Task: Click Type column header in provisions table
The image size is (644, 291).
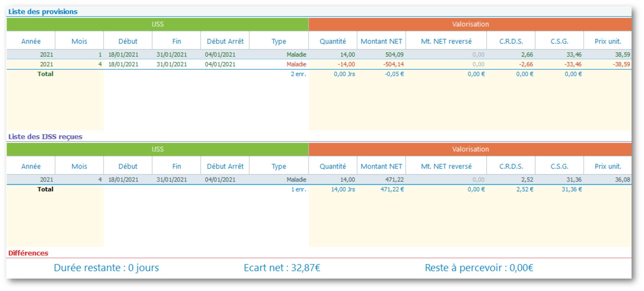Action: (x=279, y=41)
